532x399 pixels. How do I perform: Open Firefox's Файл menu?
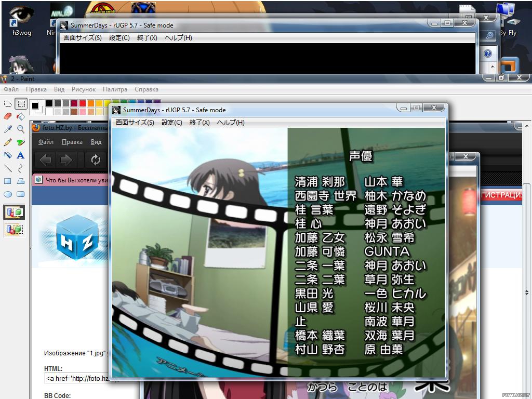[46, 142]
